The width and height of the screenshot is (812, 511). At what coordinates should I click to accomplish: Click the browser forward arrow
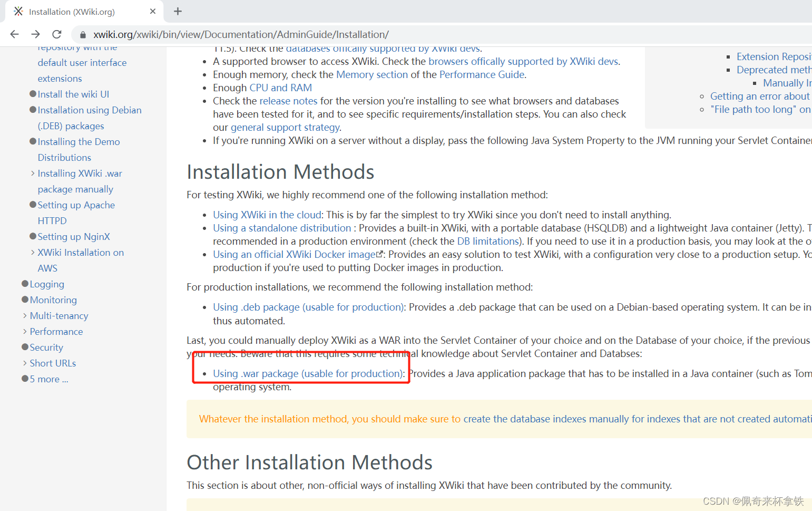click(35, 34)
